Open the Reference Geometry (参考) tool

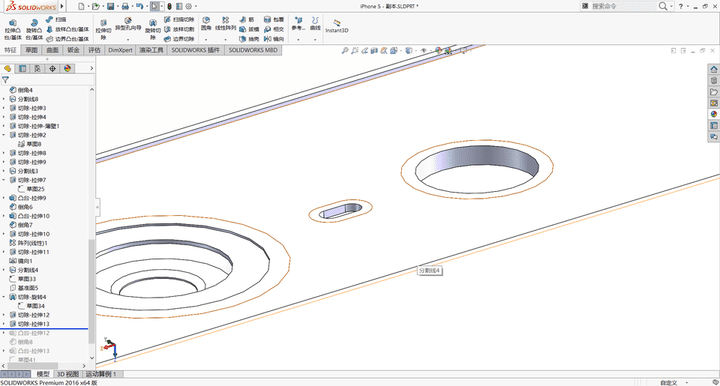point(298,24)
